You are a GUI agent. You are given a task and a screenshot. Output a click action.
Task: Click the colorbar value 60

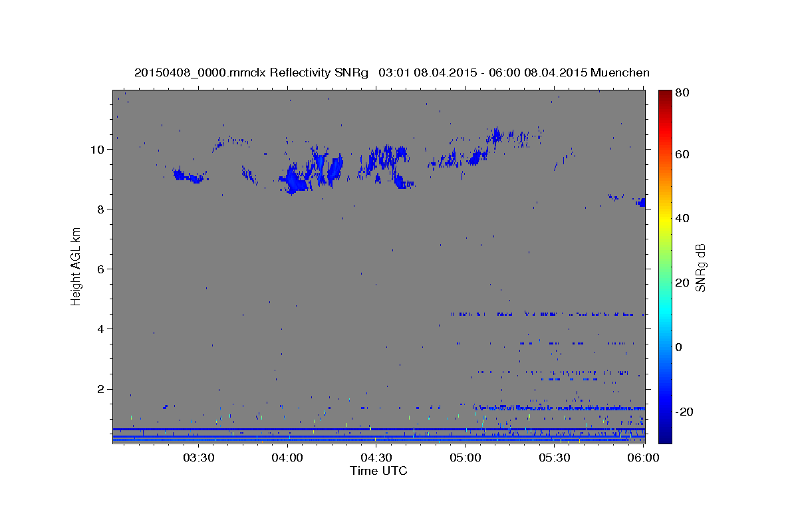[682, 154]
